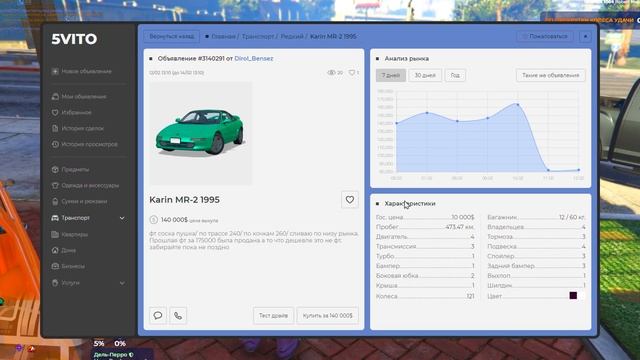Select Предметы category
The image size is (640, 360).
coord(75,169)
